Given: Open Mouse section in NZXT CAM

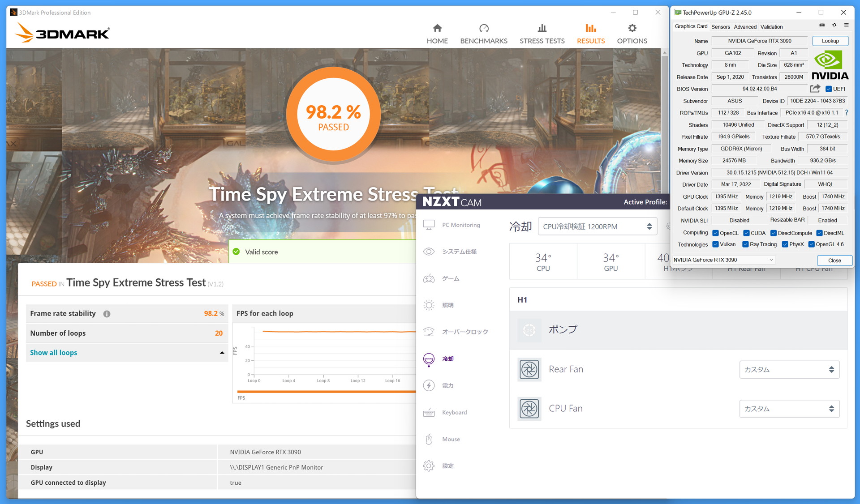Looking at the screenshot, I should 442,439.
